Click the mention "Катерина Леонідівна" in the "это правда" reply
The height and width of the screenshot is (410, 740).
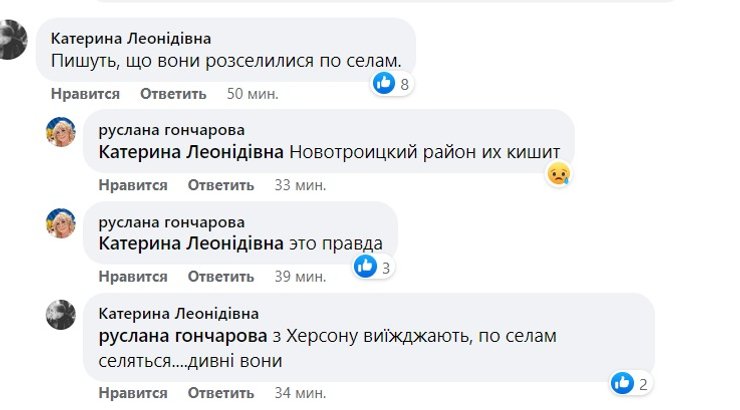click(191, 243)
